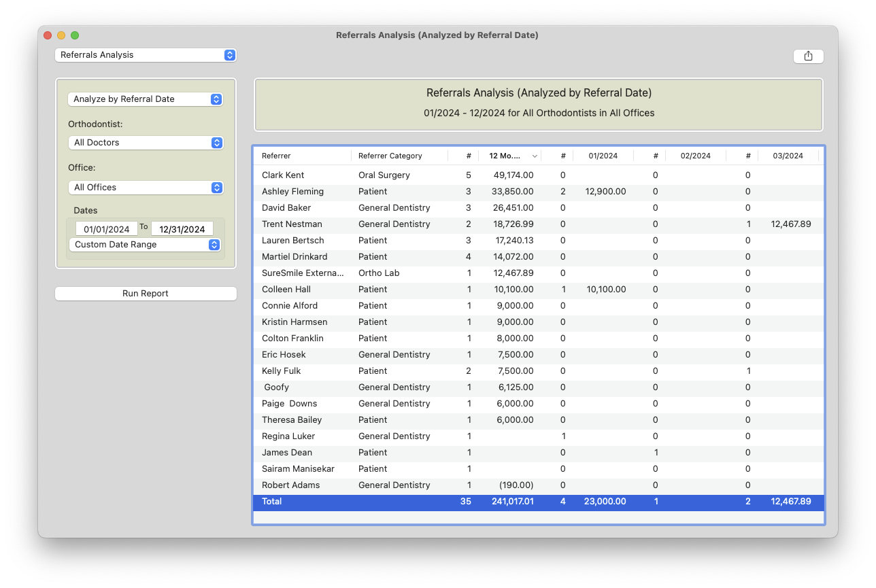The width and height of the screenshot is (876, 588).
Task: Click the Run Report button
Action: (x=146, y=294)
